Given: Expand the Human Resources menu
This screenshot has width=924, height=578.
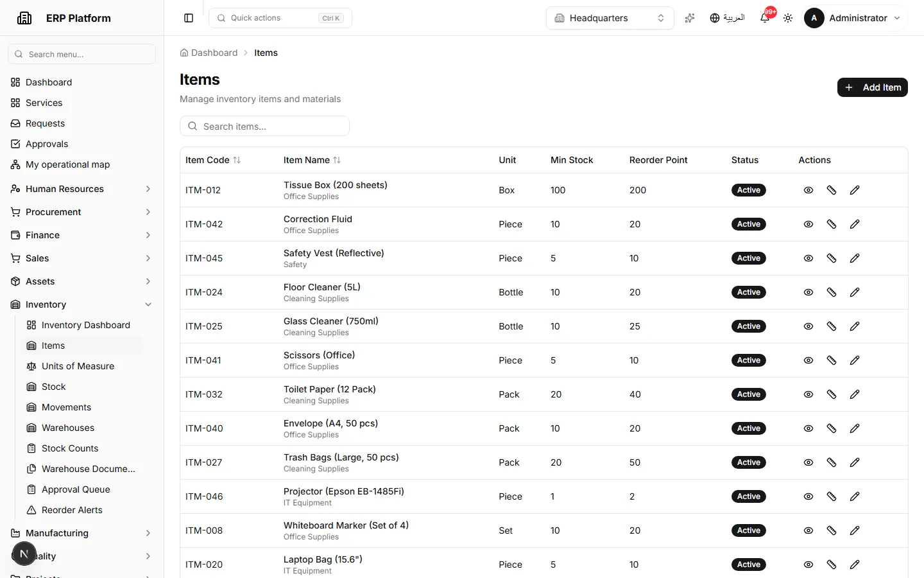Looking at the screenshot, I should coord(81,189).
